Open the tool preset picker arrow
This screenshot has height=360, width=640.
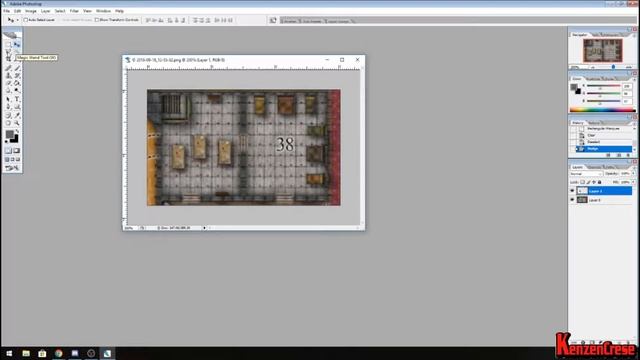point(17,20)
